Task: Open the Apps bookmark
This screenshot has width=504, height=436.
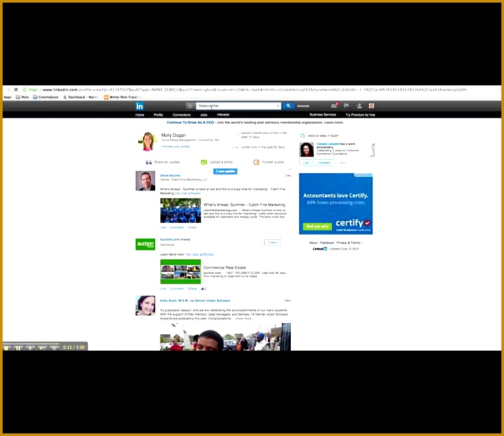Action: pos(8,97)
